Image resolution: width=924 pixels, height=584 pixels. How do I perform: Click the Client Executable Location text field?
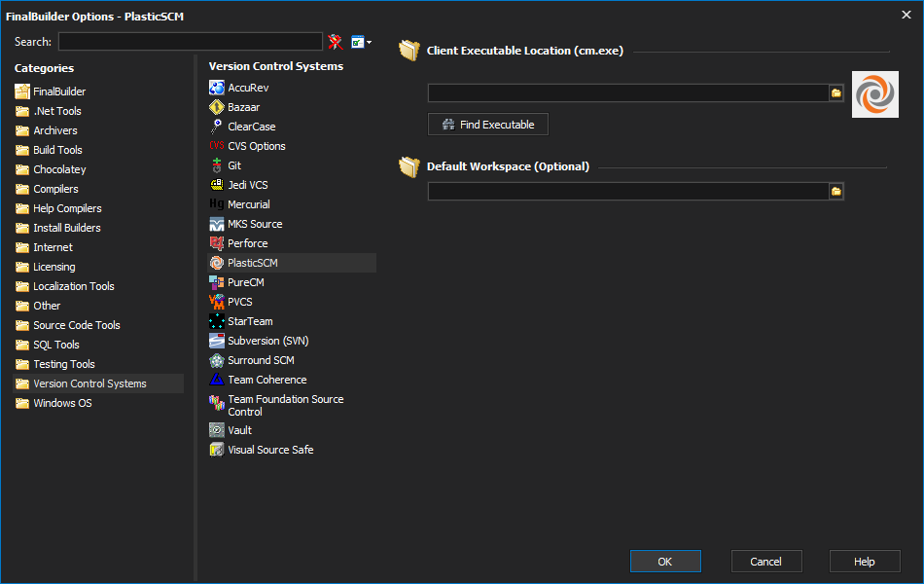point(628,93)
